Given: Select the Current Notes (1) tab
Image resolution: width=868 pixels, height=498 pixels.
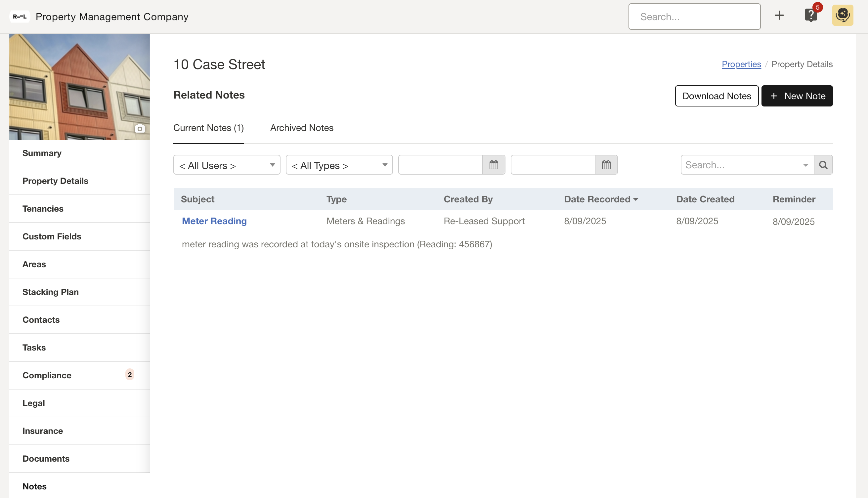Looking at the screenshot, I should click(x=208, y=128).
